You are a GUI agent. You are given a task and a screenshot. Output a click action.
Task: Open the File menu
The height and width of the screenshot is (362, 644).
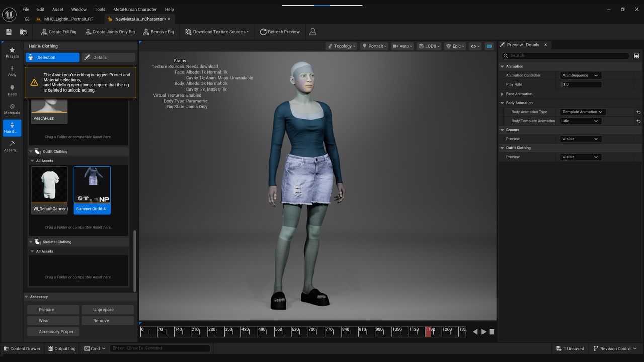point(26,9)
